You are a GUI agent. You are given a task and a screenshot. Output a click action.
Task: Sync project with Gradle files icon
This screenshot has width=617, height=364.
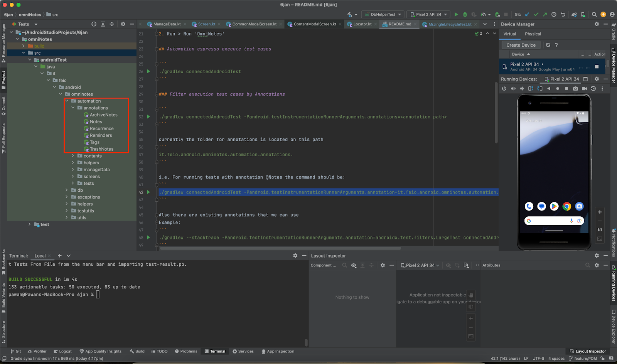point(574,15)
